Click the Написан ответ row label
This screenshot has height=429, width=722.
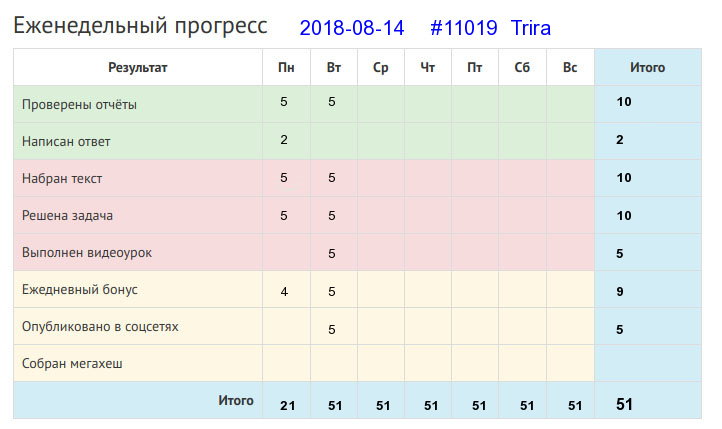click(66, 141)
